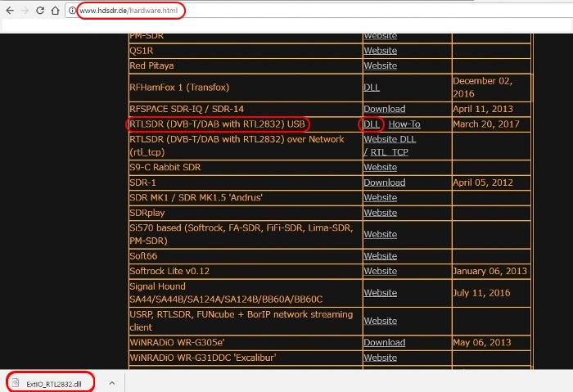Click SDR-1 Download link
This screenshot has height=392, width=573.
coord(385,182)
